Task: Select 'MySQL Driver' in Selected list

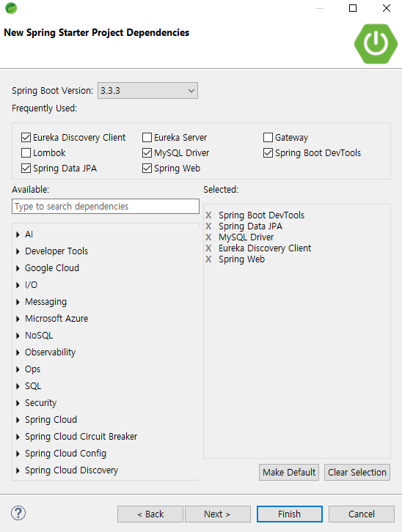Action: 246,237
